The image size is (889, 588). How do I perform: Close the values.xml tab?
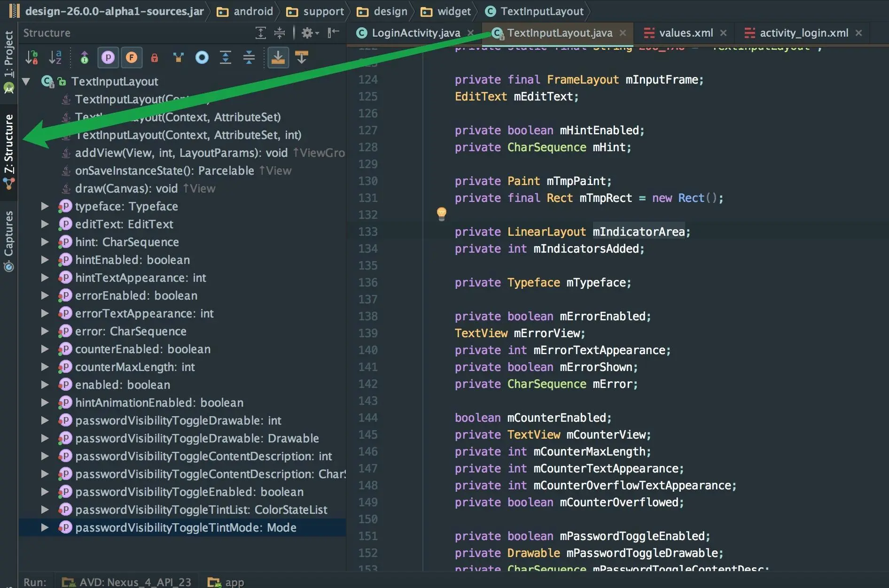pyautogui.click(x=723, y=33)
